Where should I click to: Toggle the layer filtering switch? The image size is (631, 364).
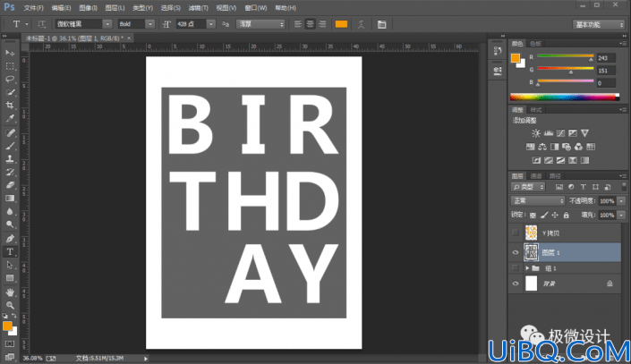click(624, 187)
